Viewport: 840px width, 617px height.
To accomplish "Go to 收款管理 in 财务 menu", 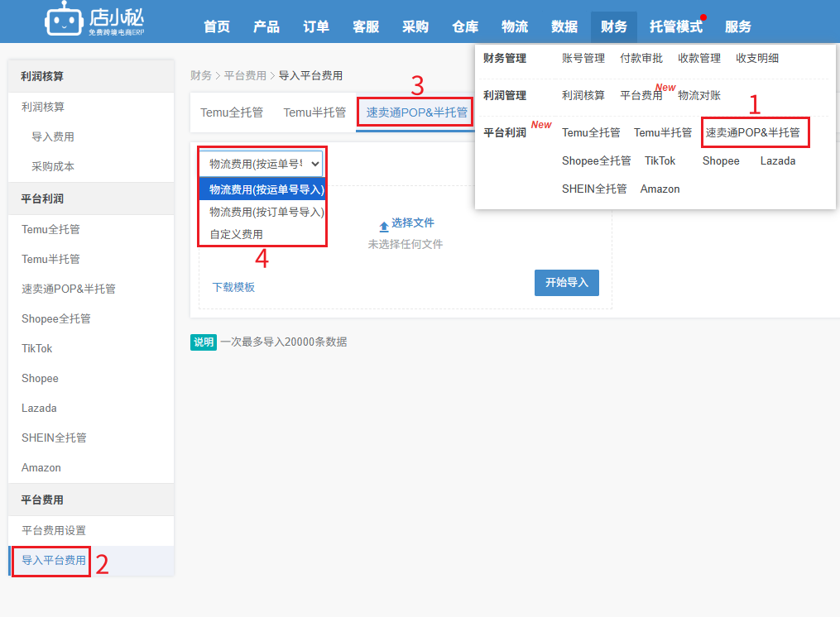I will 699,59.
